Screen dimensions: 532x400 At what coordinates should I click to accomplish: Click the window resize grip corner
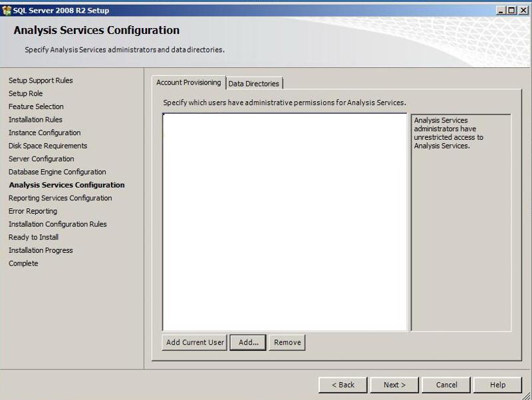pyautogui.click(x=526, y=395)
